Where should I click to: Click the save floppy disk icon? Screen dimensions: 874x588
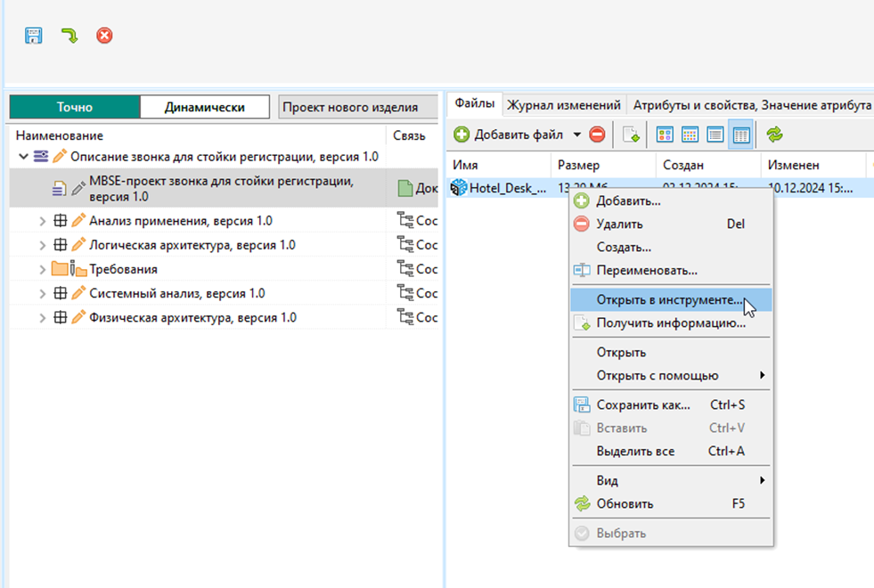pyautogui.click(x=34, y=36)
